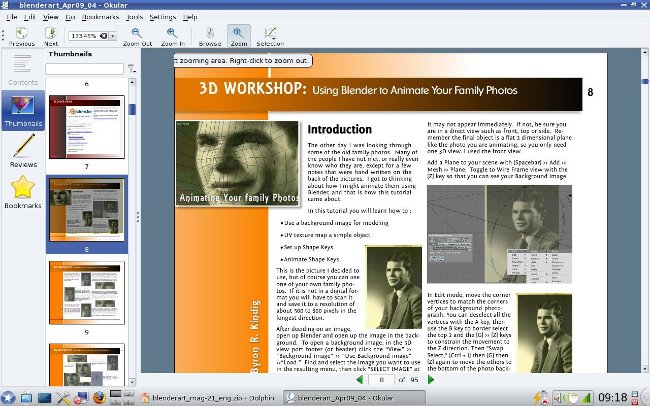
Task: Click the network signal tray icon
Action: [585, 398]
